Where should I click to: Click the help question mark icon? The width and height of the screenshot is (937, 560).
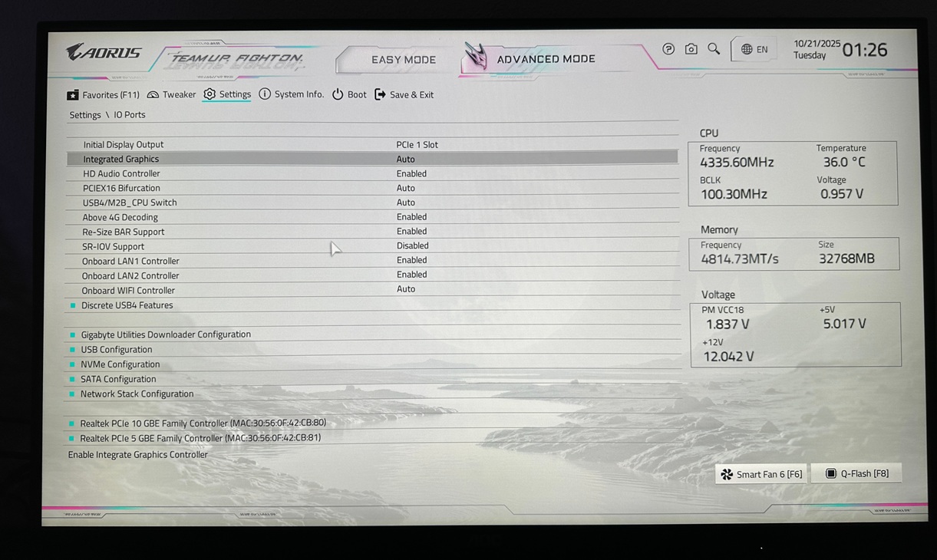[x=668, y=49]
